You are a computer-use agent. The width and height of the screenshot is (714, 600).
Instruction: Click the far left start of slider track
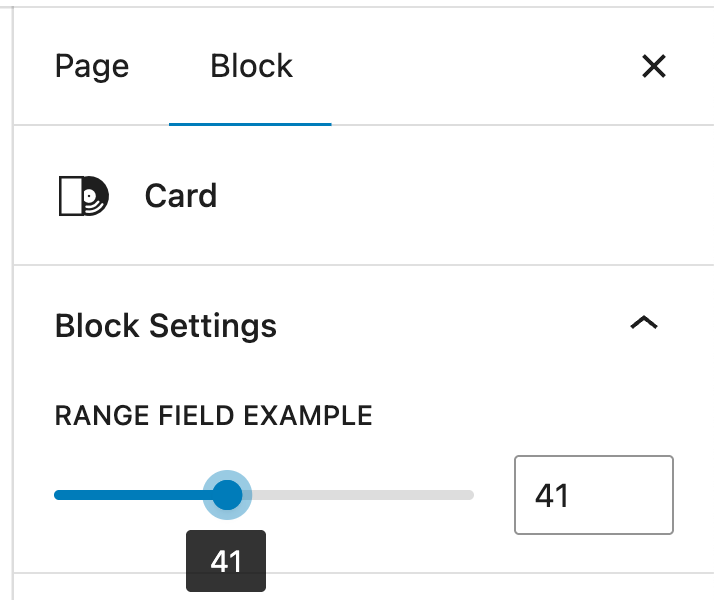coord(58,494)
